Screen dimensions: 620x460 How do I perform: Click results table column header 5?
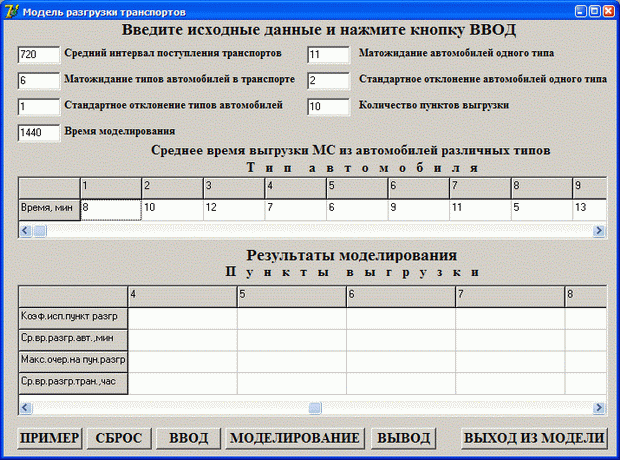292,297
